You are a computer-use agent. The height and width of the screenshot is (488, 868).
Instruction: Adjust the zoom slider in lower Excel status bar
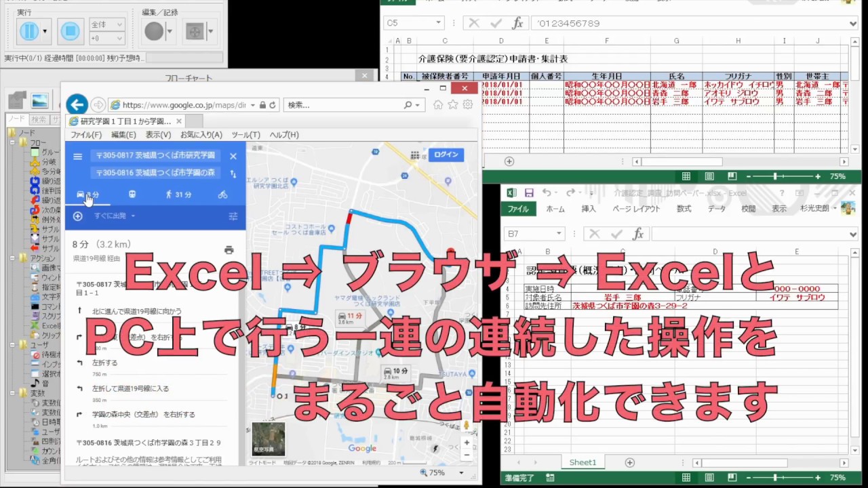774,478
